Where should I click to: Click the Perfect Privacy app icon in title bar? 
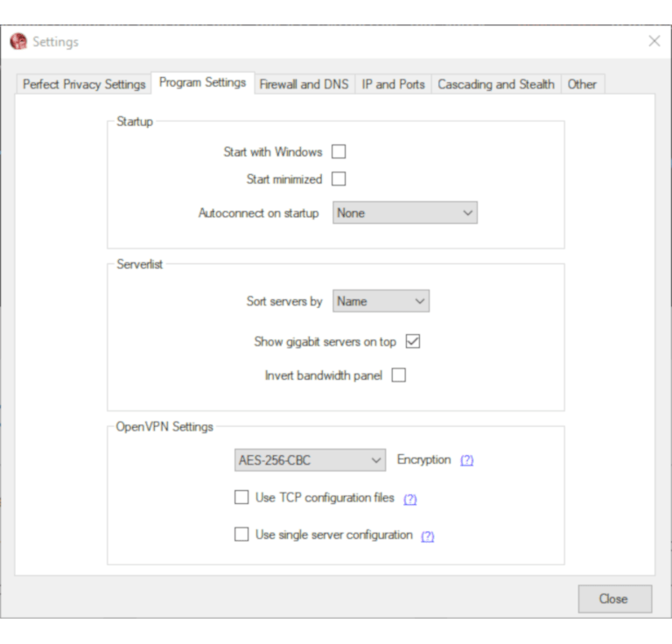[18, 41]
